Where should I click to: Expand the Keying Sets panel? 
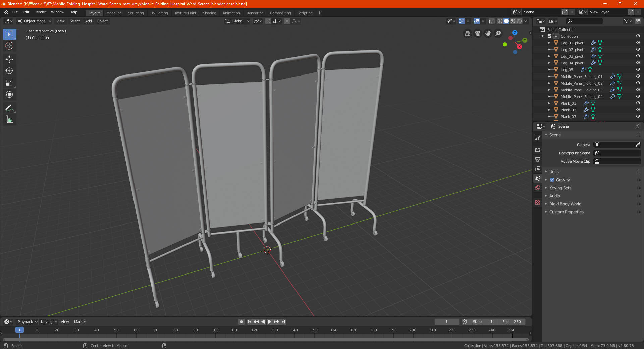(x=560, y=188)
